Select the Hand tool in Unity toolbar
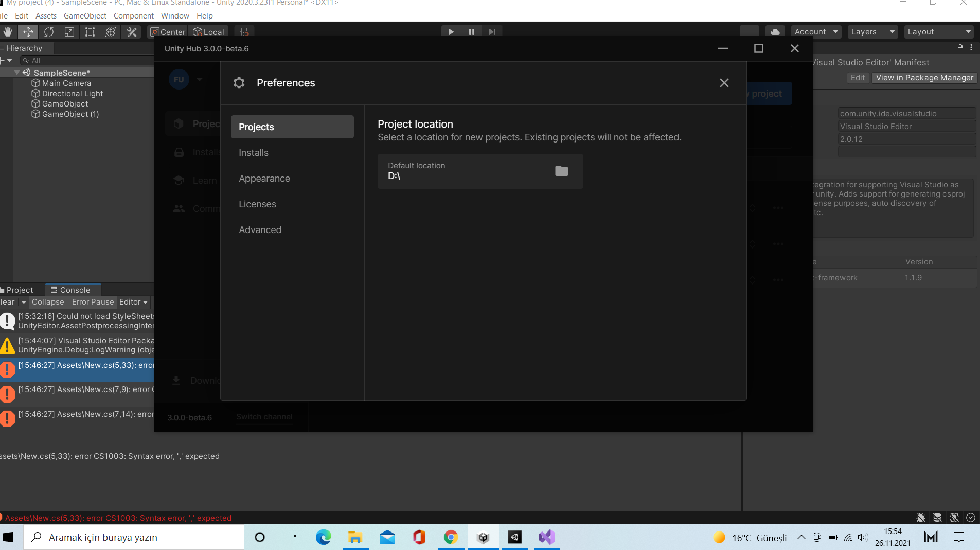 click(x=8, y=32)
